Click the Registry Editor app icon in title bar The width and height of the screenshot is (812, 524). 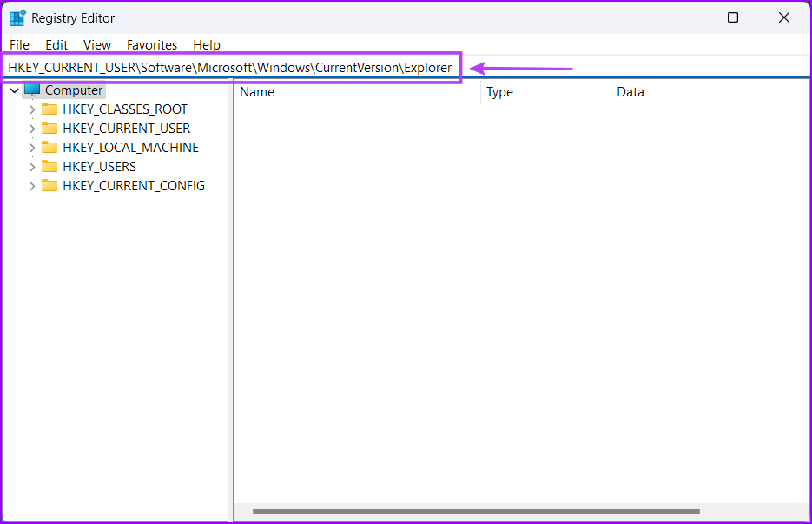point(17,17)
